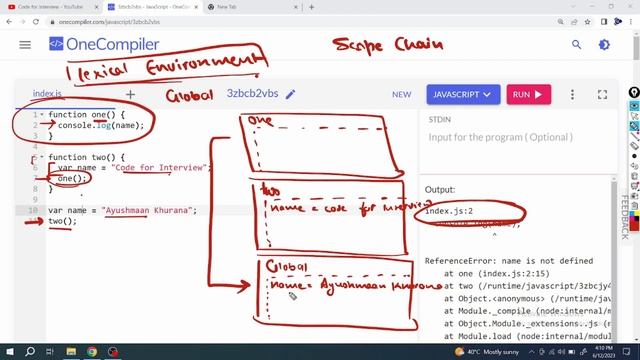Toggle dark mode theme icon

604,44
